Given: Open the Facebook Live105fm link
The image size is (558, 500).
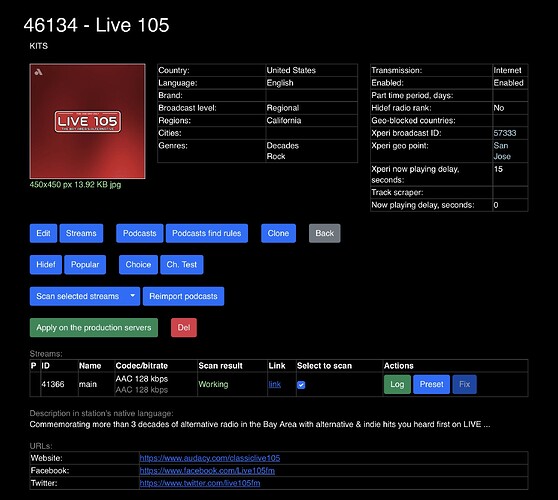Looking at the screenshot, I should pos(207,471).
